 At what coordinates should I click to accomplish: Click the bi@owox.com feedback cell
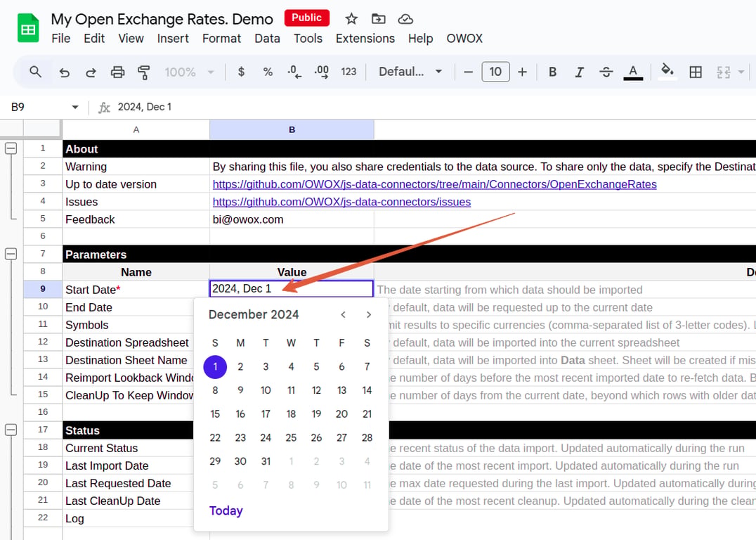(292, 219)
